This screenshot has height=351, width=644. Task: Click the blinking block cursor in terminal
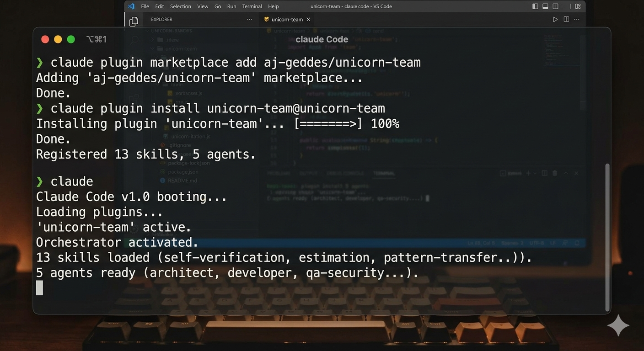39,288
